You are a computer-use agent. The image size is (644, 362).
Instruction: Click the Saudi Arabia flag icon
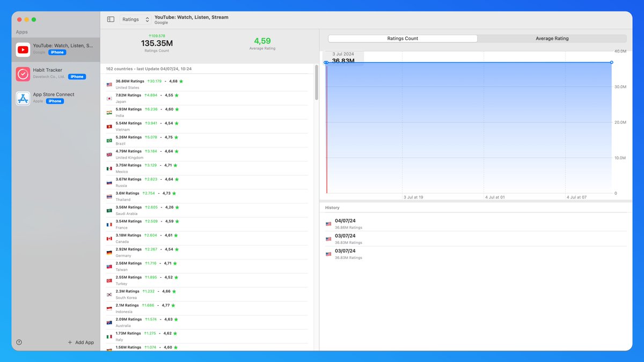(x=109, y=210)
